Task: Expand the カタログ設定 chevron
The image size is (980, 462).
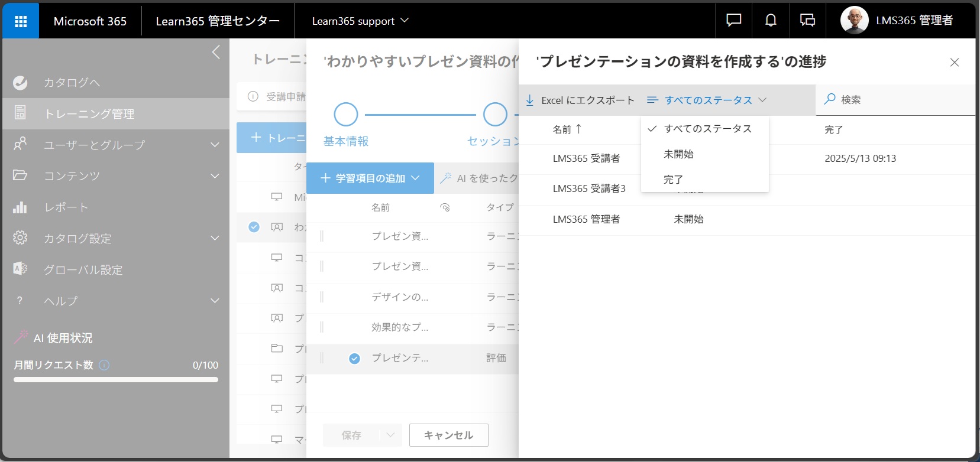Action: 215,238
